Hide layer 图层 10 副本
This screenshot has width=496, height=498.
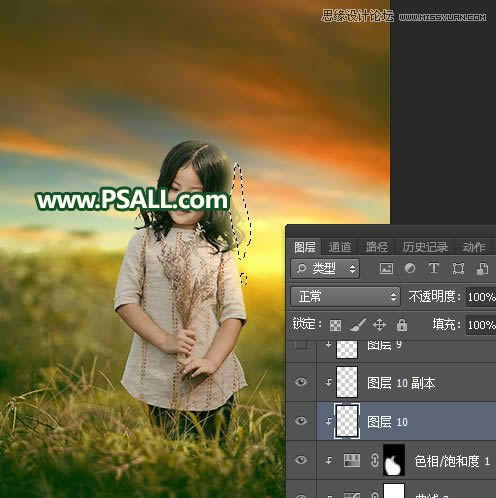click(301, 382)
